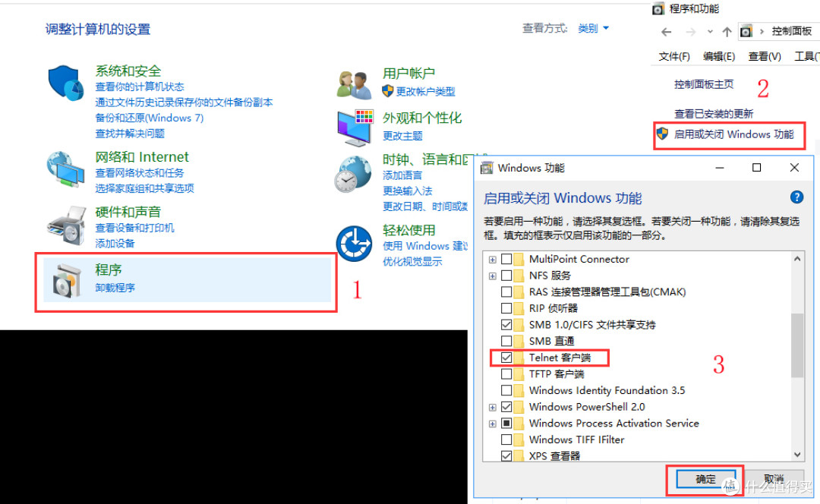This screenshot has width=820, height=504.
Task: Go to 控制面板主页 link
Action: click(704, 84)
